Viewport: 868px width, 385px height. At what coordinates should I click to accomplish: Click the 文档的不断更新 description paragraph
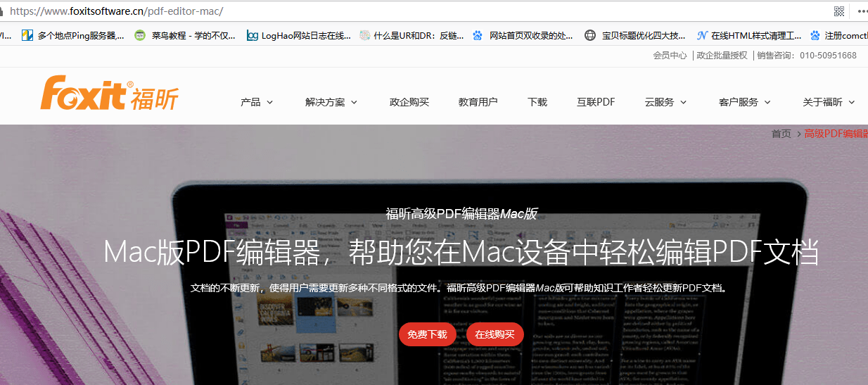[460, 288]
